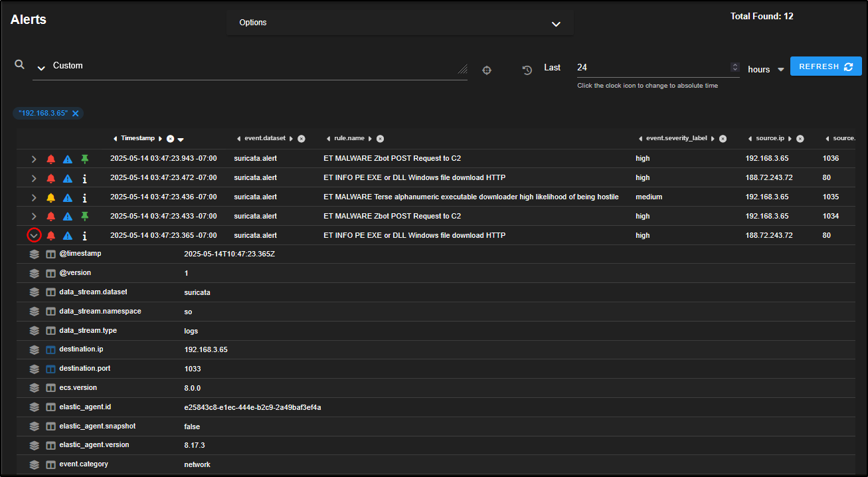868x477 pixels.
Task: Click the crosshair target icon beside the query
Action: coord(487,70)
